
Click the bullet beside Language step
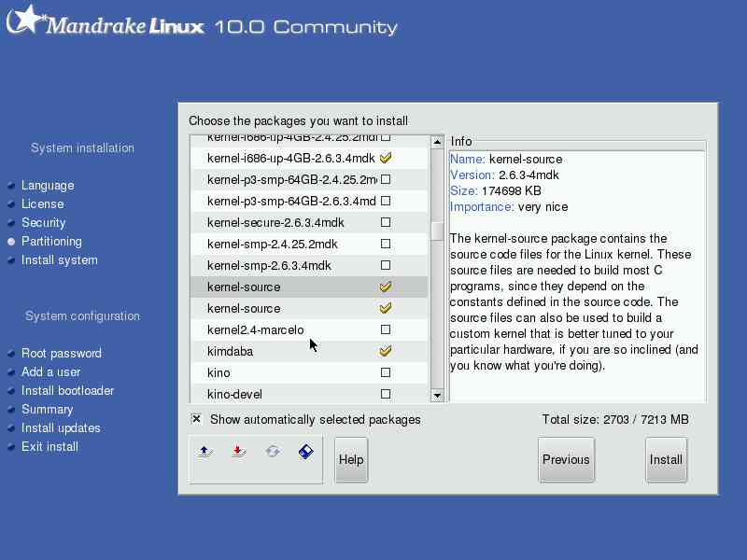(11, 186)
